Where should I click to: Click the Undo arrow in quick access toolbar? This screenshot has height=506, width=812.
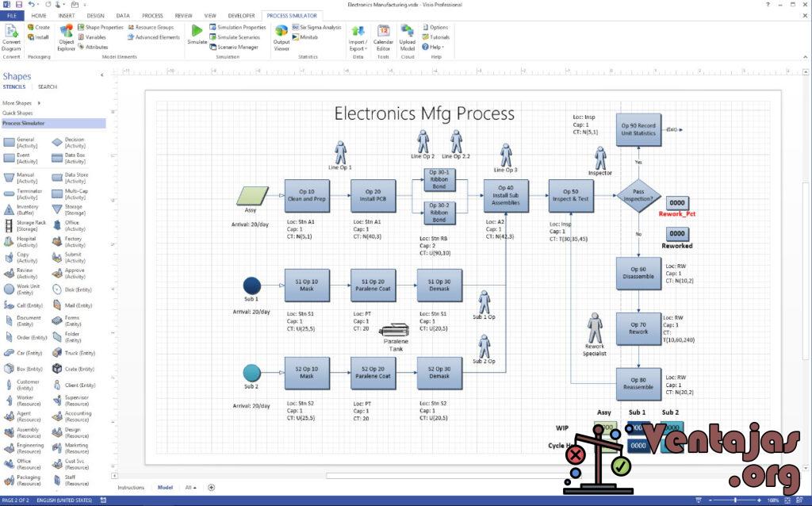(31, 5)
